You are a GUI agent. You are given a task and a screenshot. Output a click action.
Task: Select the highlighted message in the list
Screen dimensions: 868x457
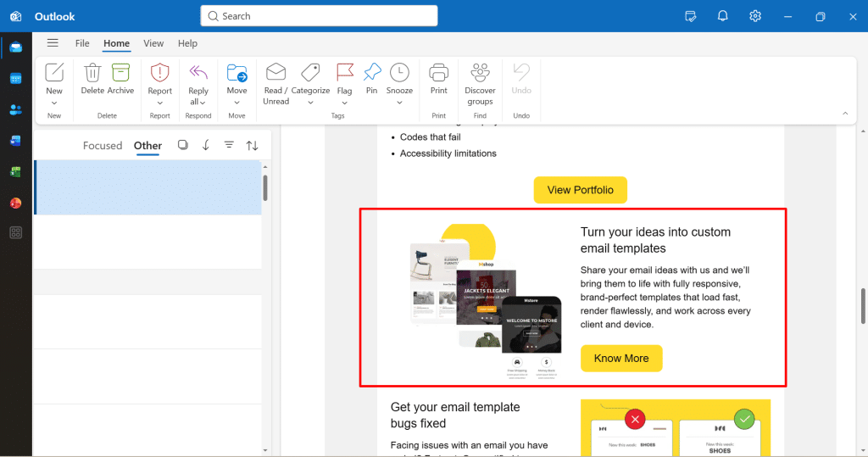click(147, 187)
